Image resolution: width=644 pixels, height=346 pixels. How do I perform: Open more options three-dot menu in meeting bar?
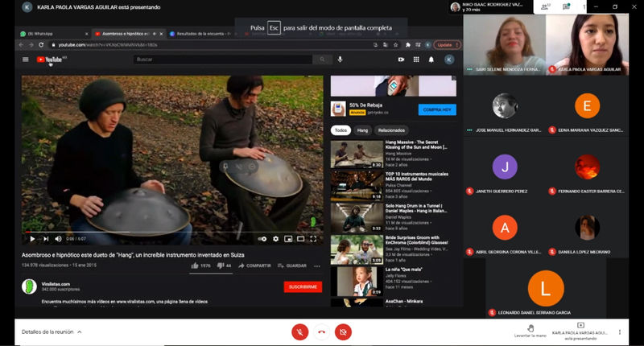pos(619,332)
